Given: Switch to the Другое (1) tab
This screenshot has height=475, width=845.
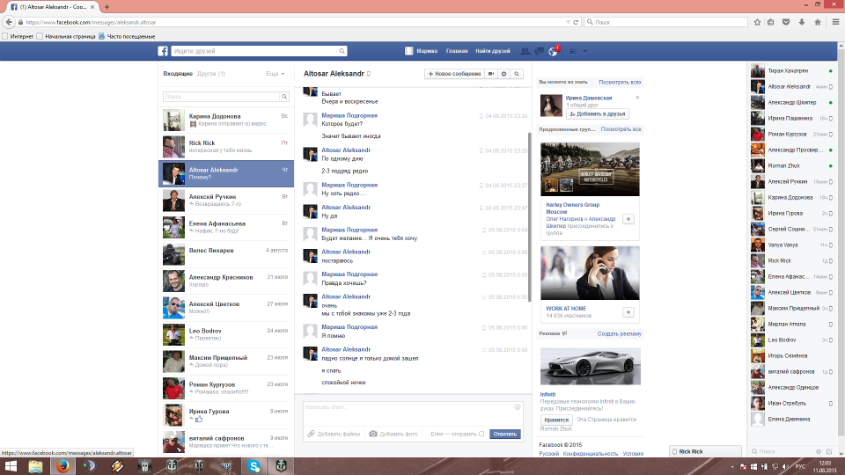Looking at the screenshot, I should 211,73.
